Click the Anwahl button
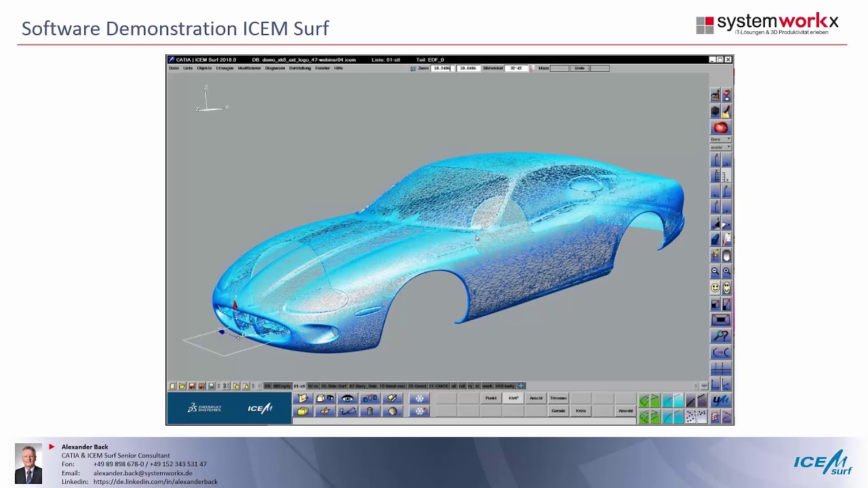 pos(625,411)
